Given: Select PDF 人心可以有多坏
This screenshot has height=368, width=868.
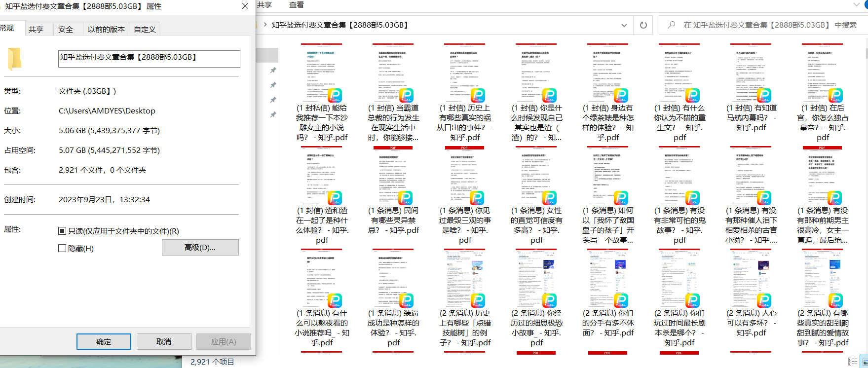Looking at the screenshot, I should click(751, 293).
